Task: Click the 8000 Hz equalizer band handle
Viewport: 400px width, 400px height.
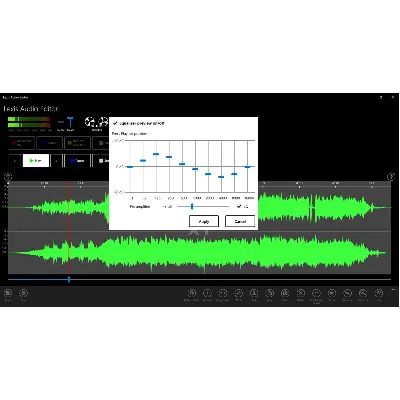Action: tap(234, 174)
